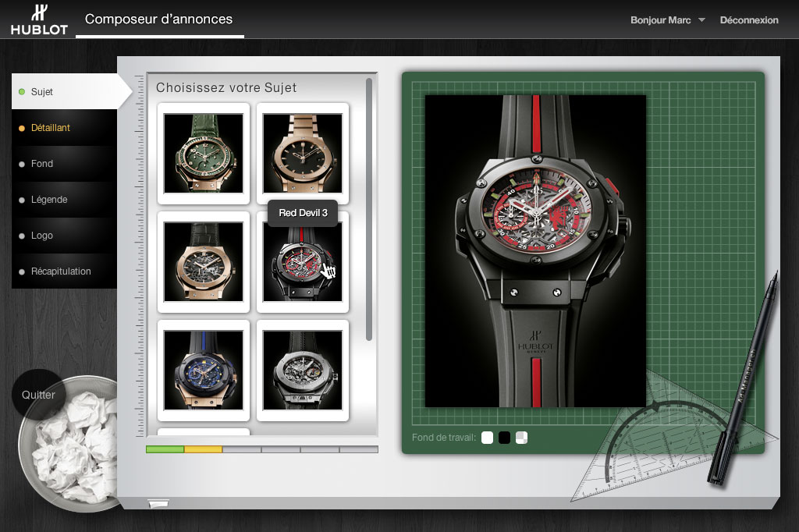Screen dimensions: 799x532
Task: Click the large watch preview image
Action: [x=535, y=251]
